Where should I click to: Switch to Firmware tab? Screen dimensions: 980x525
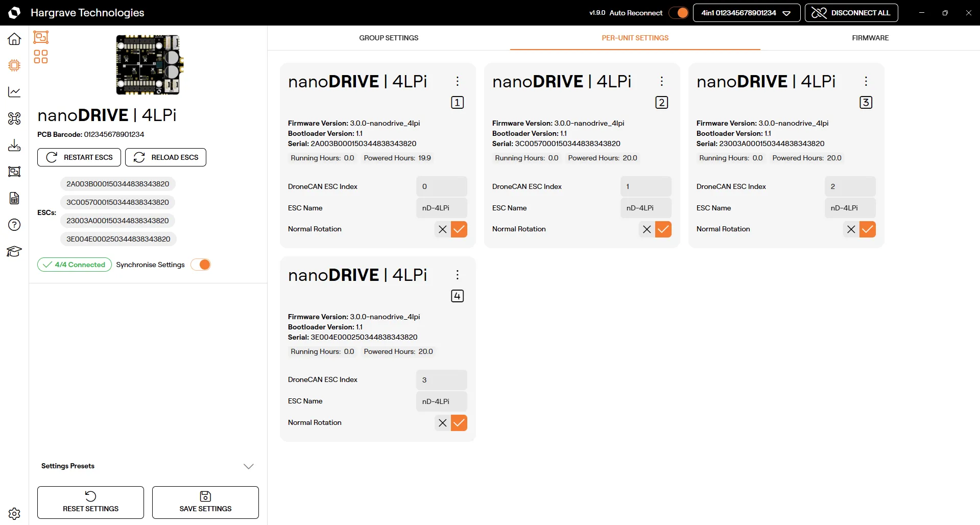pos(870,38)
